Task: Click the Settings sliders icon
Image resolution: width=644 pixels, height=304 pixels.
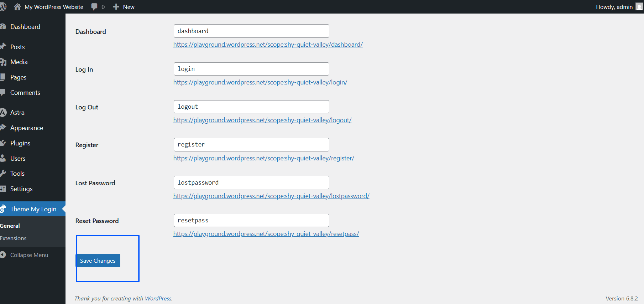Action: point(3,189)
